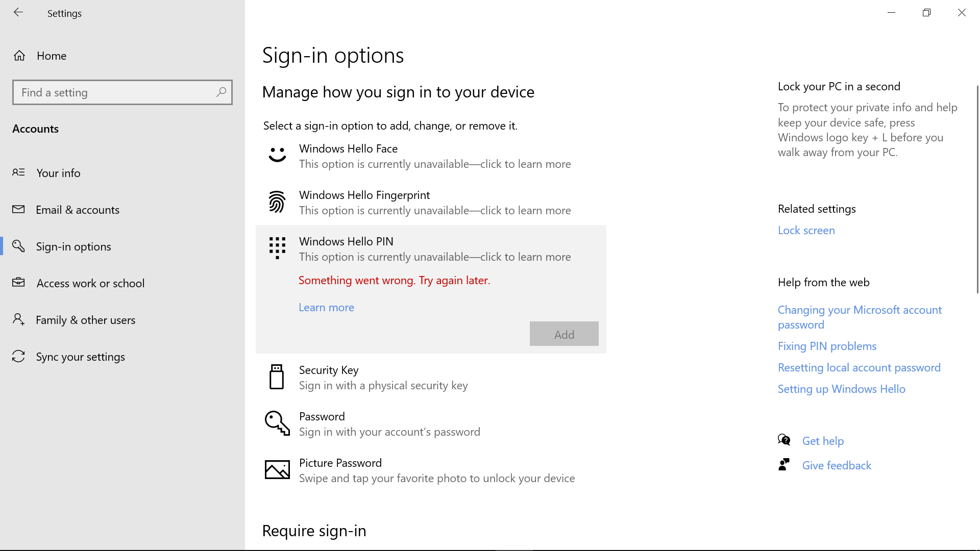Open Family & other users
The width and height of the screenshot is (980, 551).
(x=122, y=320)
